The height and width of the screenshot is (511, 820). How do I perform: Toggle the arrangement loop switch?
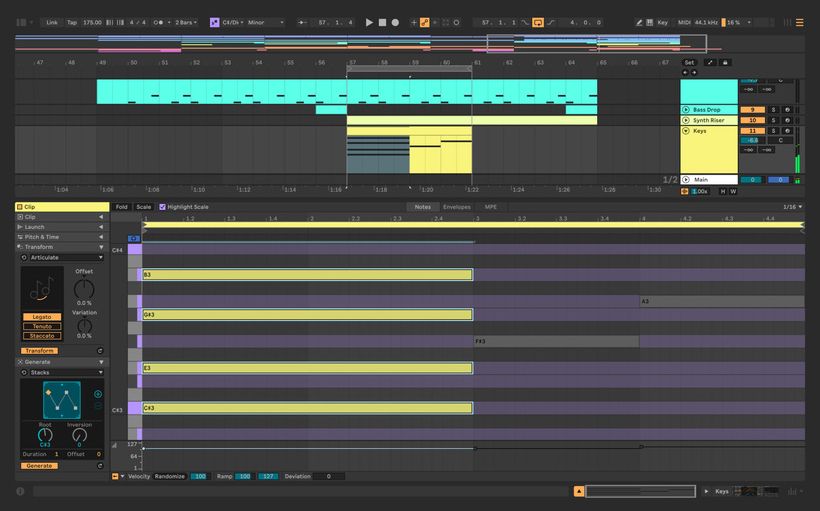click(x=538, y=22)
